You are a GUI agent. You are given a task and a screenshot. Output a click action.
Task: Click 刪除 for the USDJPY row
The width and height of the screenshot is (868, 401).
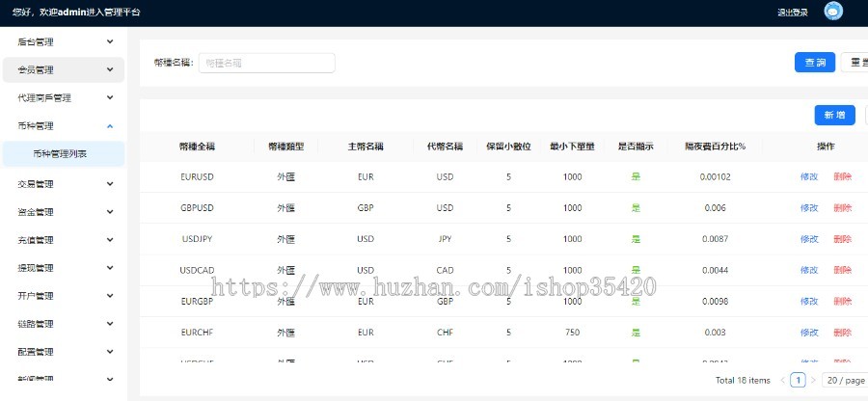pyautogui.click(x=843, y=239)
